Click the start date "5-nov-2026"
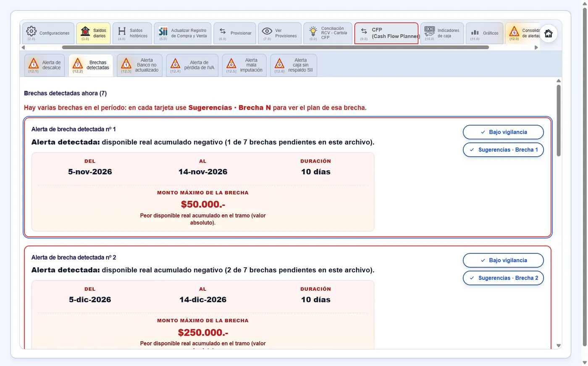The width and height of the screenshot is (588, 366). click(x=90, y=171)
